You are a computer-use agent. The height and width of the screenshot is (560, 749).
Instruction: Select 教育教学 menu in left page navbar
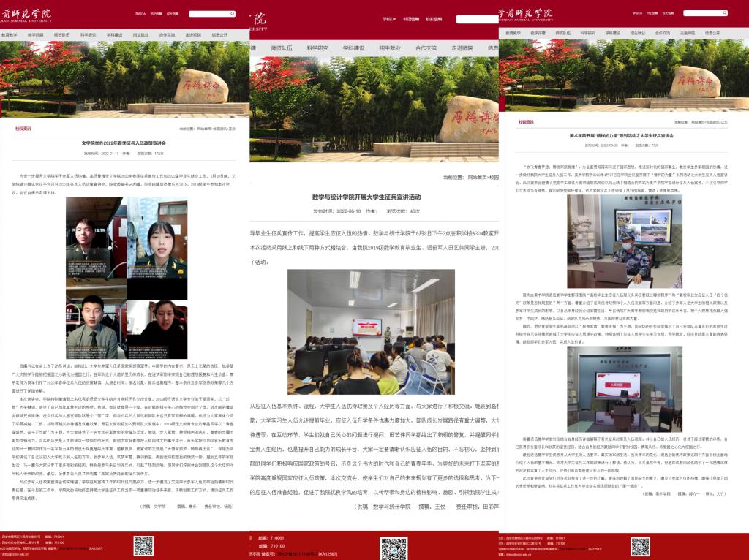pyautogui.click(x=10, y=34)
